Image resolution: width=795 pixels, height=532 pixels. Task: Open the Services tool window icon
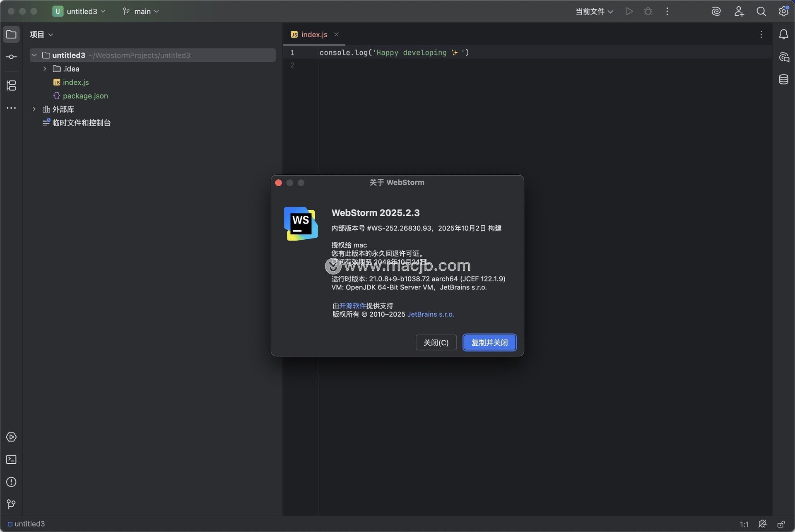tap(11, 437)
